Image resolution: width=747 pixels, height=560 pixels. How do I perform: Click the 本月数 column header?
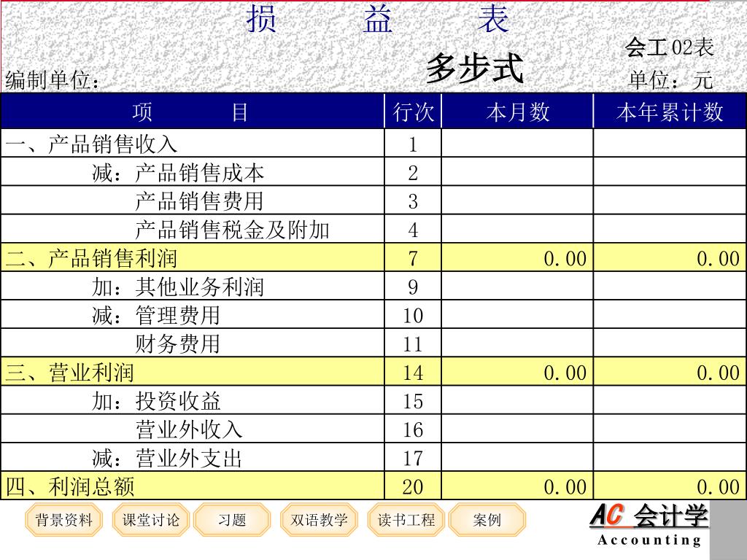(x=517, y=112)
